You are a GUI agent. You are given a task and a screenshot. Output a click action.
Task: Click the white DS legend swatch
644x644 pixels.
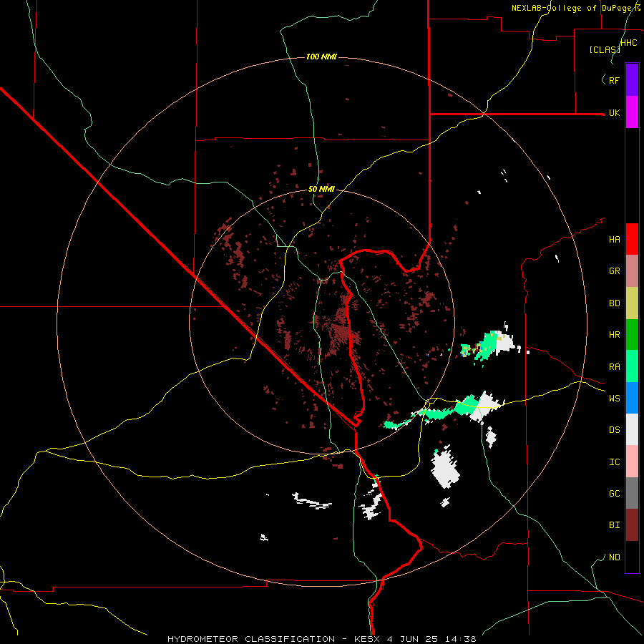[632, 429]
